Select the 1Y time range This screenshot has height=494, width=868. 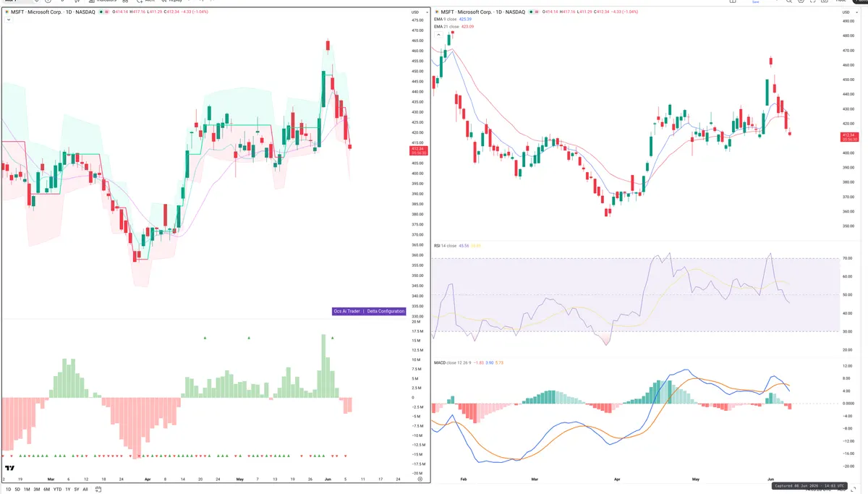(68, 490)
